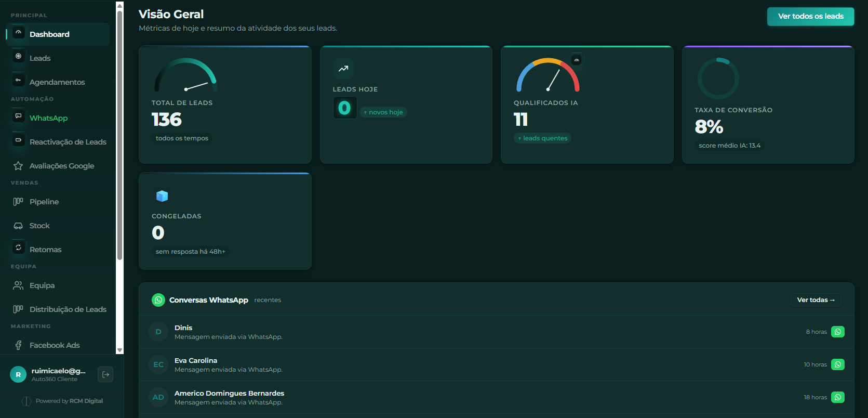Click the Reactivação de Leads icon
The height and width of the screenshot is (418, 868).
(x=19, y=140)
